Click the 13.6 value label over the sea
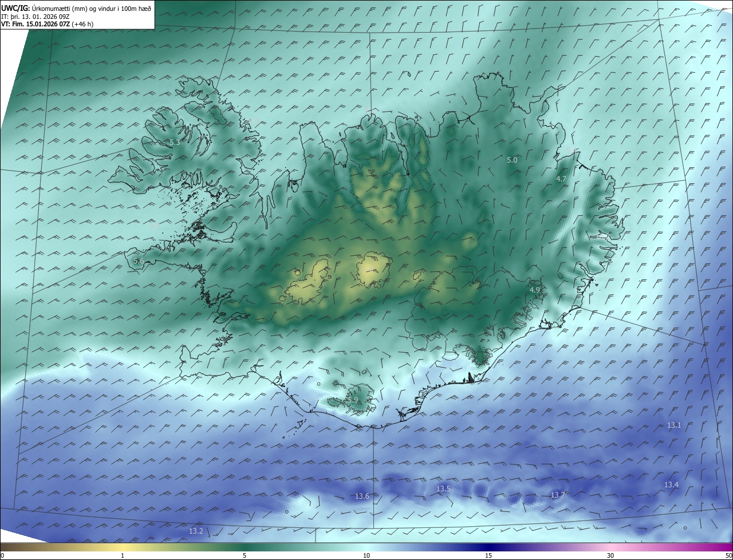The image size is (733, 560). pyautogui.click(x=362, y=496)
